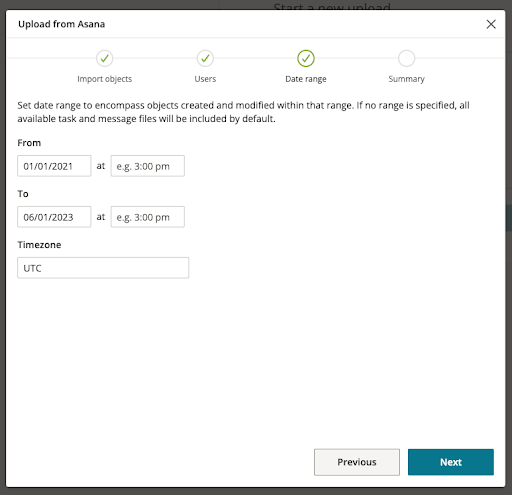This screenshot has width=512, height=495.
Task: Click the Timezone label
Action: click(39, 245)
